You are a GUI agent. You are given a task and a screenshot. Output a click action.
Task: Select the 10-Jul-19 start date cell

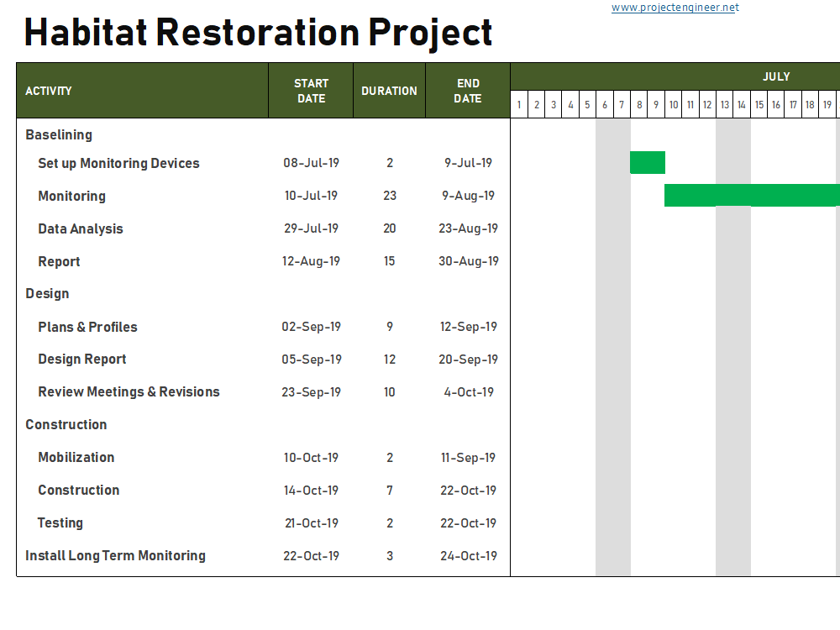pos(312,196)
